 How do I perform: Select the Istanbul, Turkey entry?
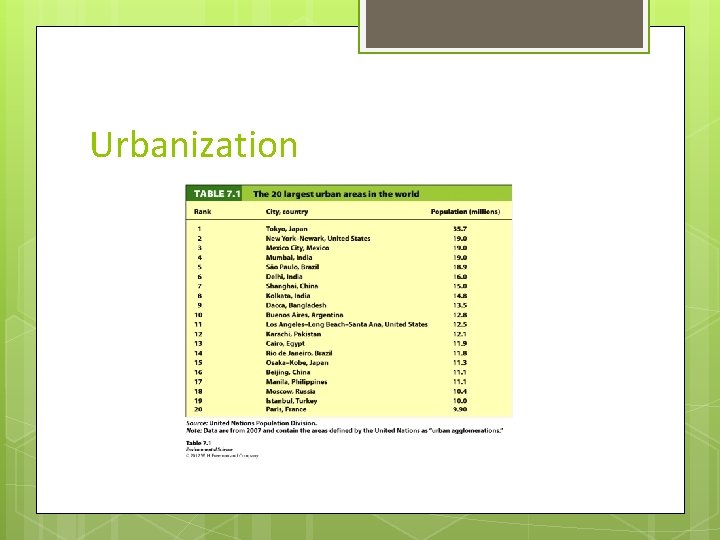tap(291, 401)
